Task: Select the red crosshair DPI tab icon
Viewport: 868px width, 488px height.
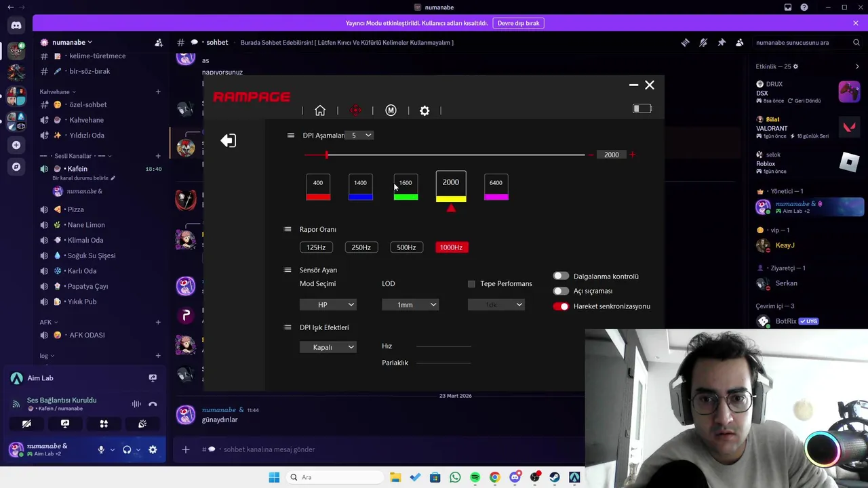Action: tap(355, 110)
